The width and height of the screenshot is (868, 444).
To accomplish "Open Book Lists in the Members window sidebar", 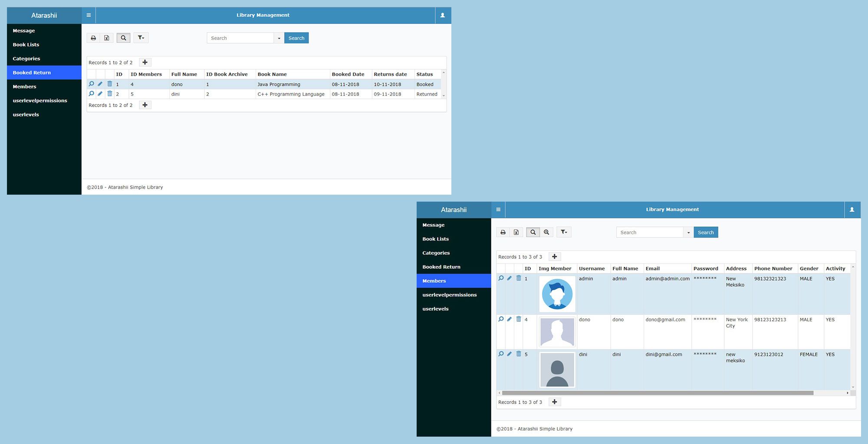I will click(435, 239).
